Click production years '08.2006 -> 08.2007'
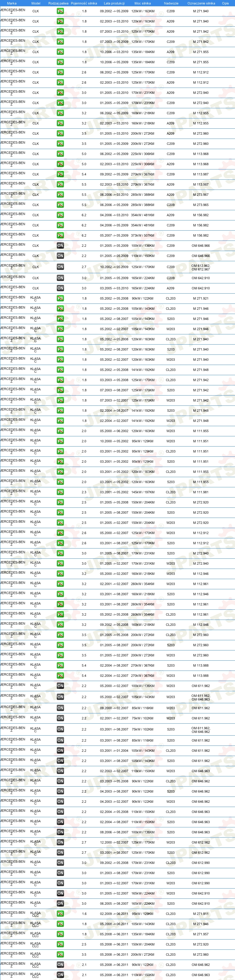This screenshot has width=235, height=980. tap(114, 832)
